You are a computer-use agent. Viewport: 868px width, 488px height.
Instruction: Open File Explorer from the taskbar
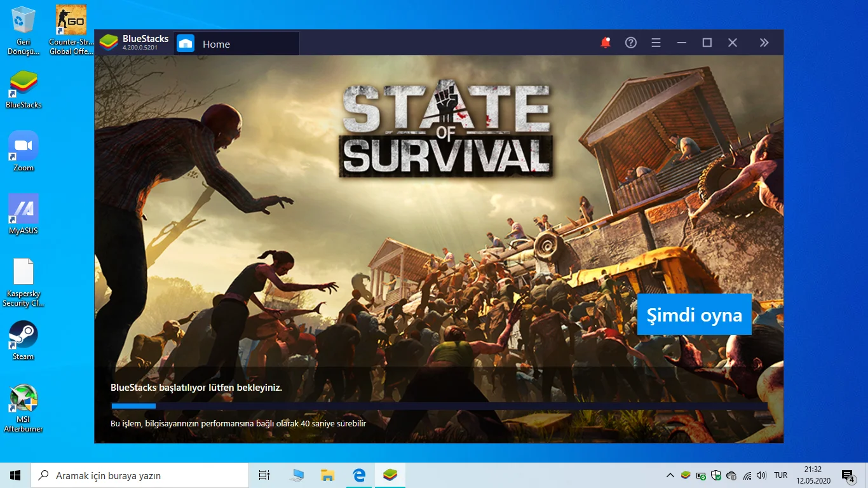coord(327,475)
